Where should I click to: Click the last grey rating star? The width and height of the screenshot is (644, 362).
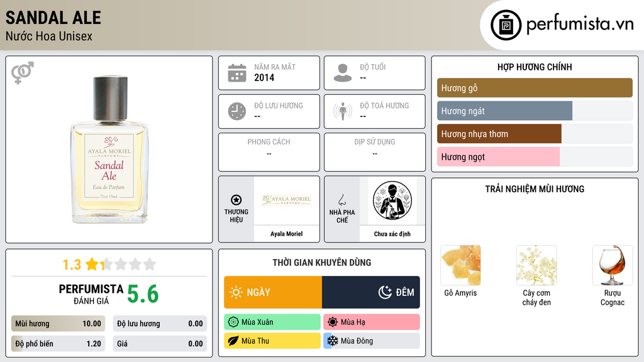150,264
